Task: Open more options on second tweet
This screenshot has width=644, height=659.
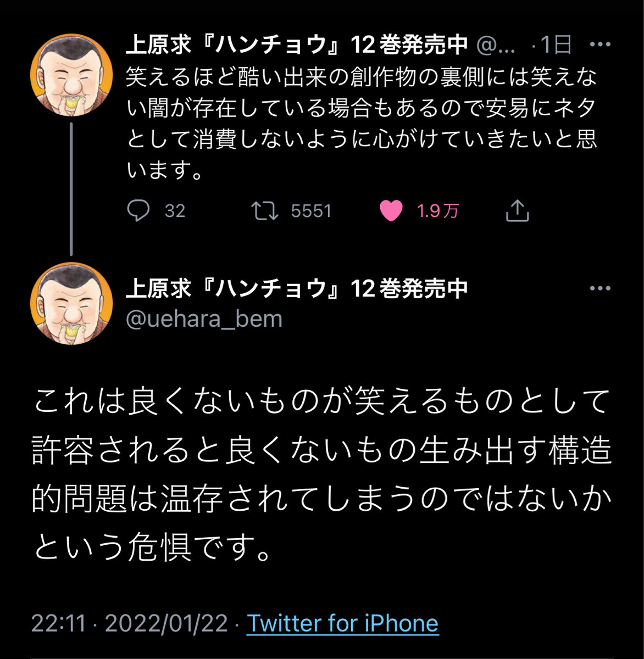Action: coord(599,288)
